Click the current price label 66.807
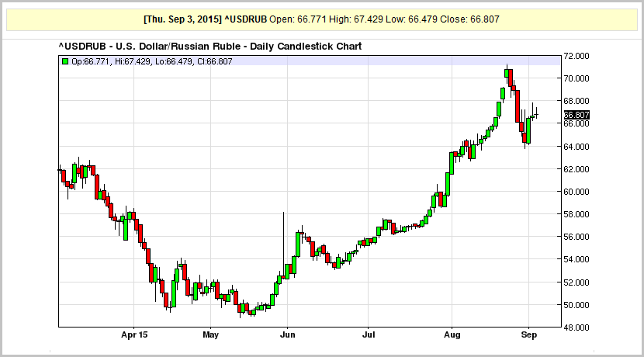 576,115
